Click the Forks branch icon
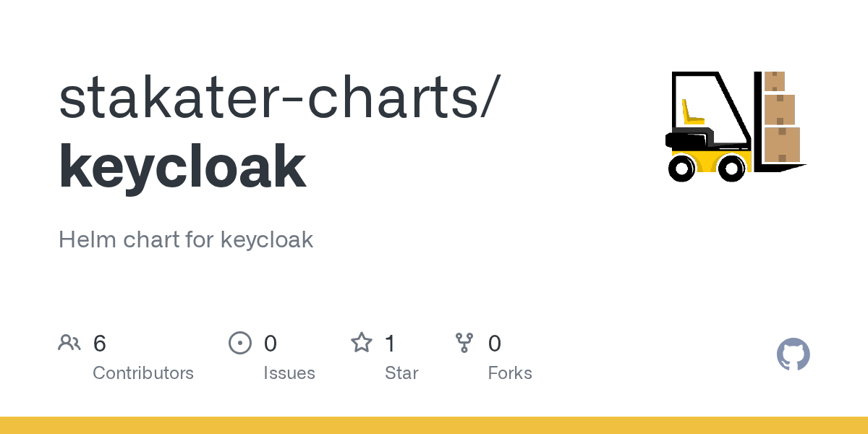The width and height of the screenshot is (868, 434). pyautogui.click(x=465, y=343)
